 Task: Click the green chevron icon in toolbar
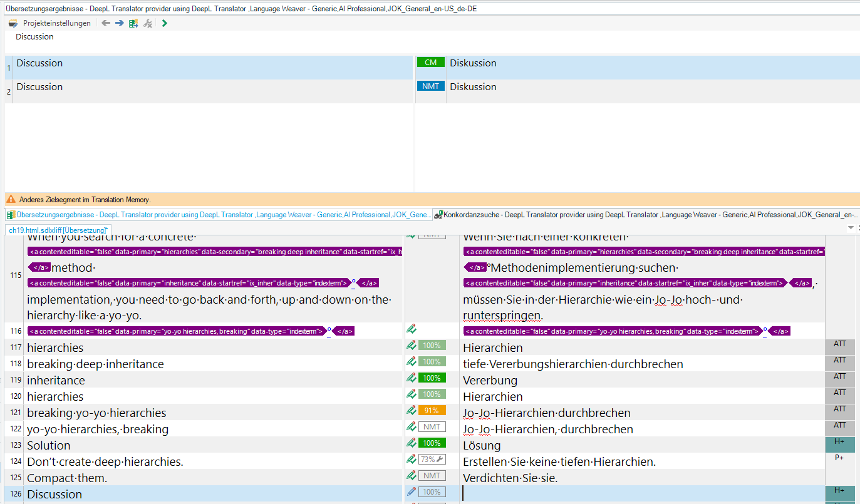[164, 23]
